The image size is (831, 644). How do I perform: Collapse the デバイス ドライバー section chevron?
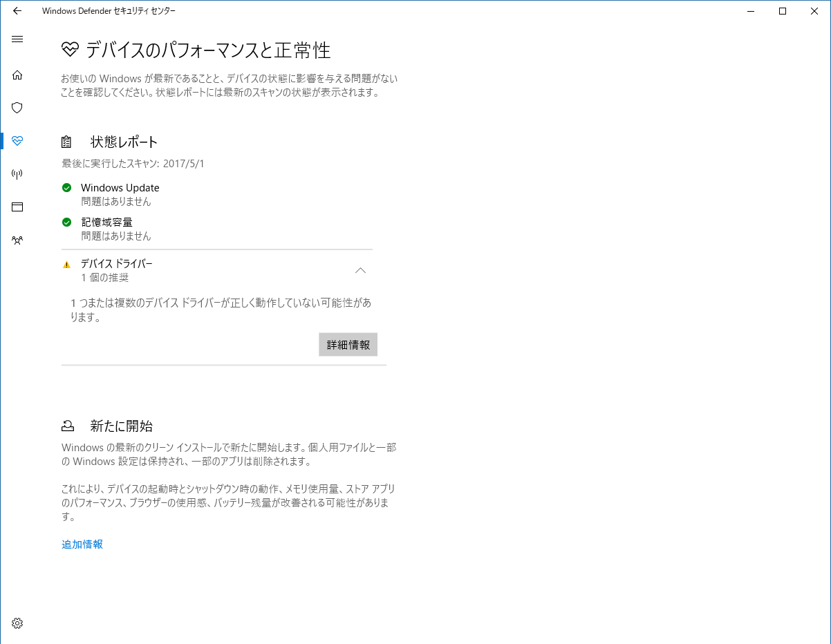[360, 270]
